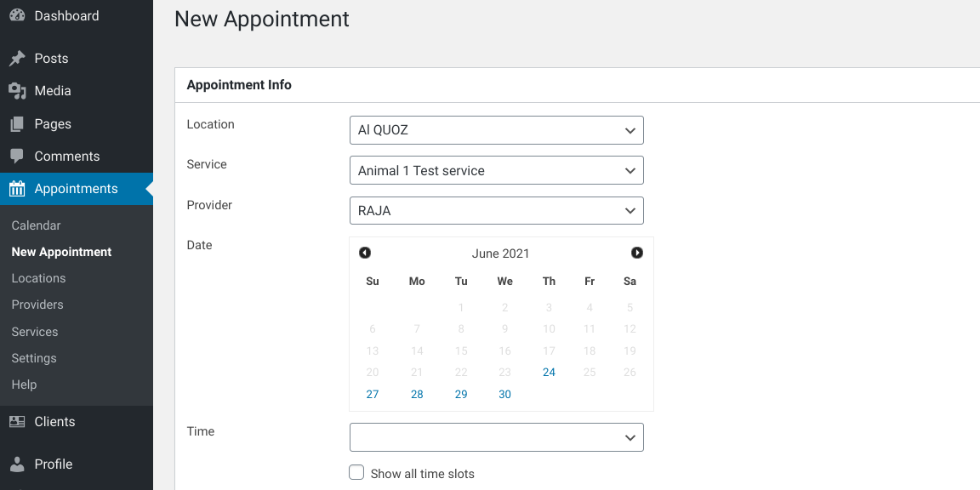Select Providers from the Appointments submenu
Image resolution: width=980 pixels, height=490 pixels.
(37, 304)
